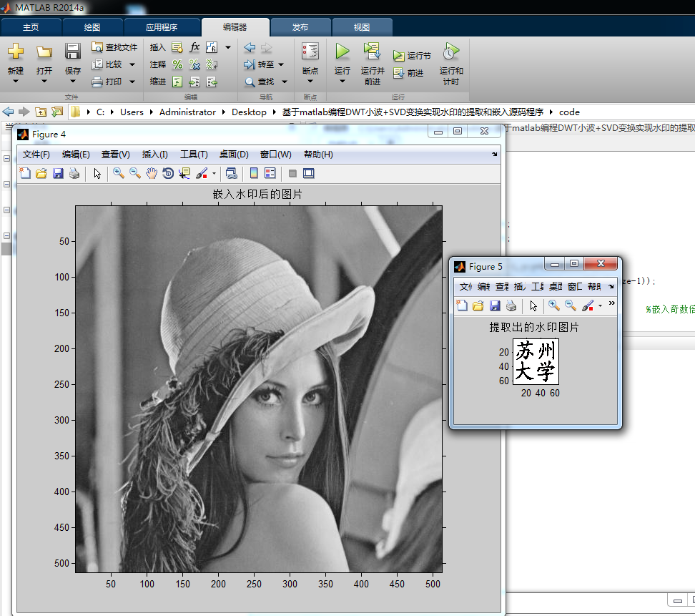Click the 运行并前进 (Run and Advance) icon
Viewport: 695px width, 616px height.
click(373, 52)
